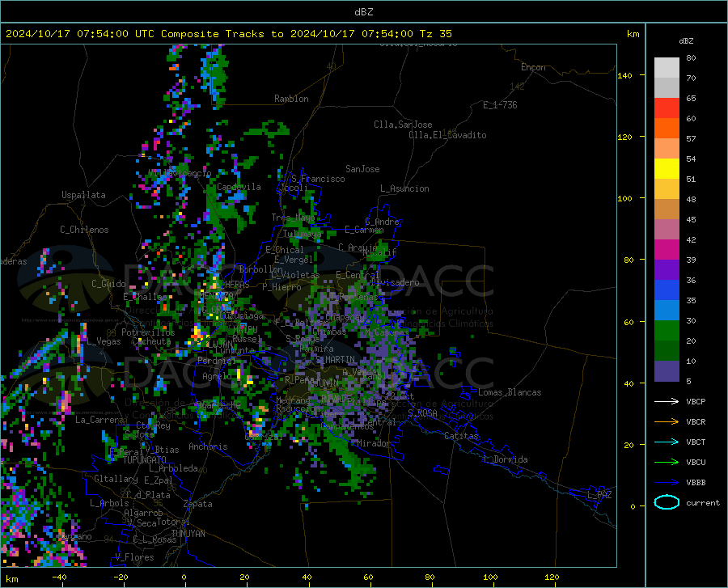The image size is (728, 588).
Task: Click the S_Francisco place label
Action: [318, 179]
